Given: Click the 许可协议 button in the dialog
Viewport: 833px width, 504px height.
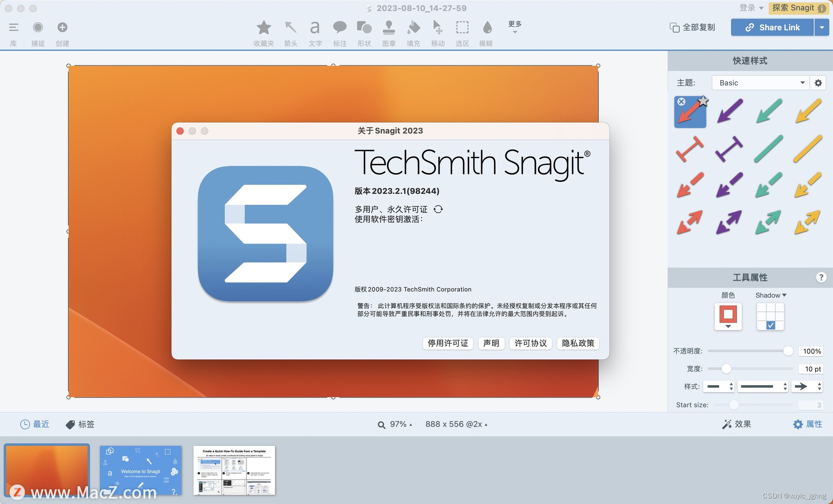Looking at the screenshot, I should 530,343.
